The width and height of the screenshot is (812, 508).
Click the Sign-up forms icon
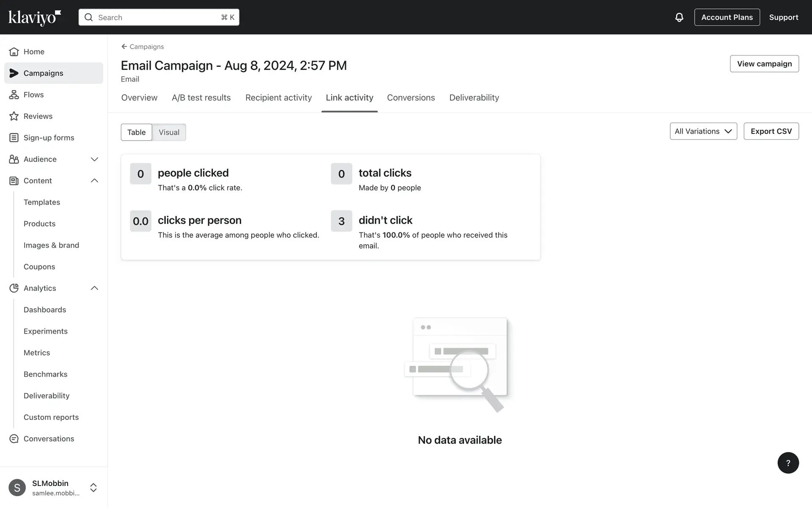(x=14, y=138)
